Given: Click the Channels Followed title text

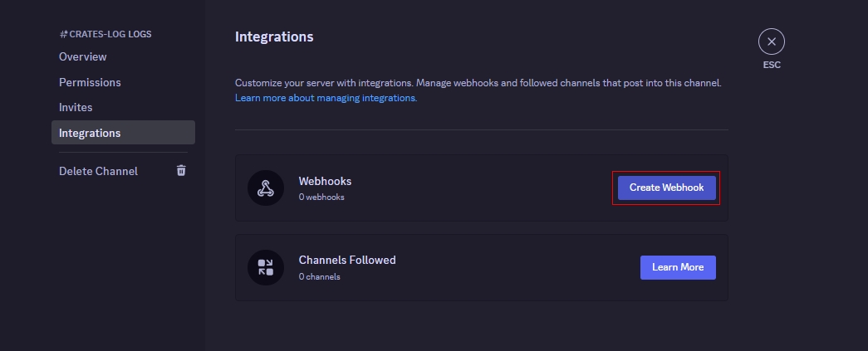Looking at the screenshot, I should pyautogui.click(x=347, y=260).
